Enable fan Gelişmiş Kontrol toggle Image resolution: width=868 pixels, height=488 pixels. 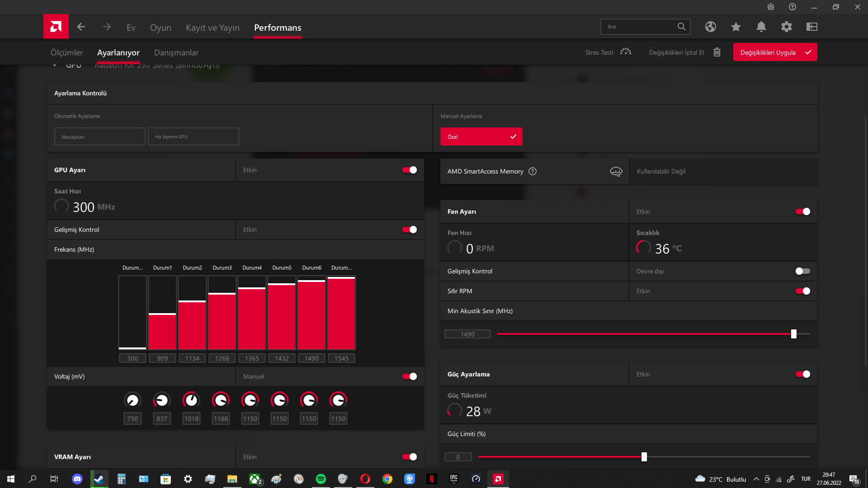[x=802, y=271]
